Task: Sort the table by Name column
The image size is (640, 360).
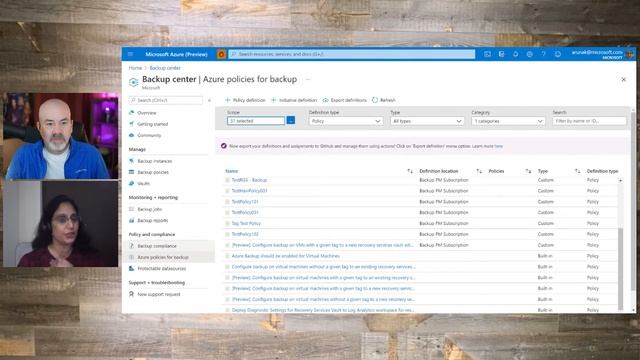Action: (x=231, y=171)
